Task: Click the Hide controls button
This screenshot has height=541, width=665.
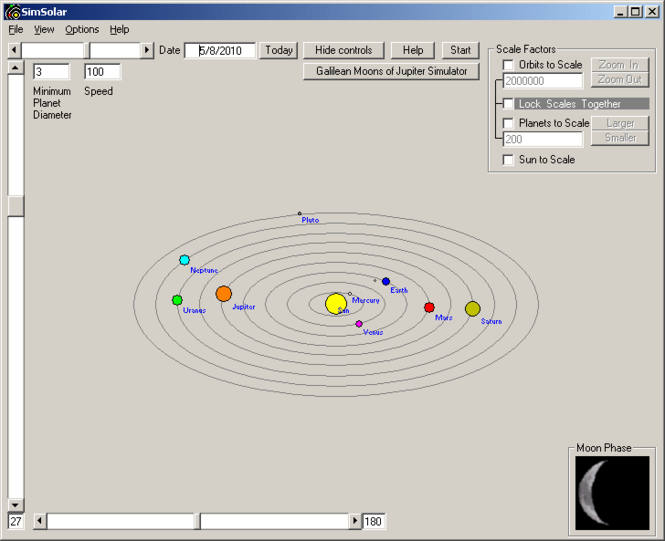Action: click(x=344, y=50)
